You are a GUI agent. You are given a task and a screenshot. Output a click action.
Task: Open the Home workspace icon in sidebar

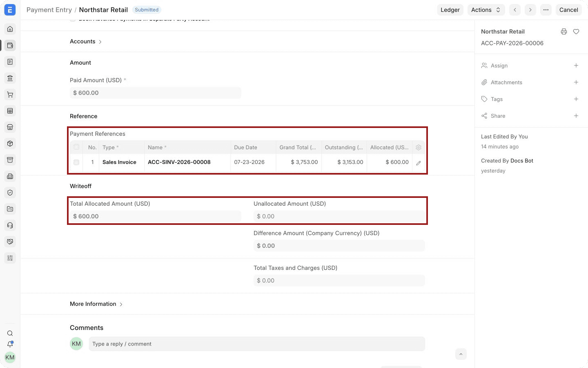pyautogui.click(x=10, y=29)
